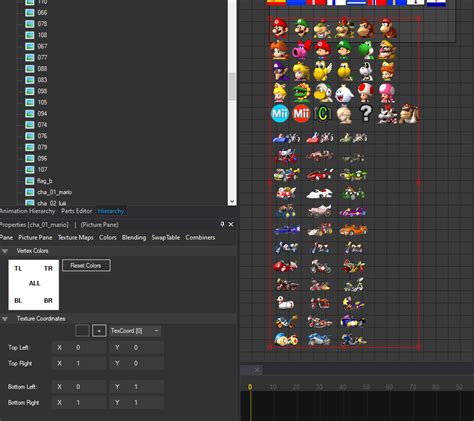474x421 pixels.
Task: Select the red Mii circle icon
Action: [x=301, y=114]
